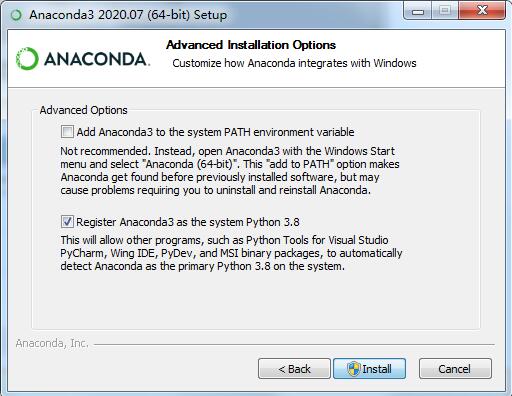512x396 pixels.
Task: Close the setup window with the red X
Action: coord(482,11)
